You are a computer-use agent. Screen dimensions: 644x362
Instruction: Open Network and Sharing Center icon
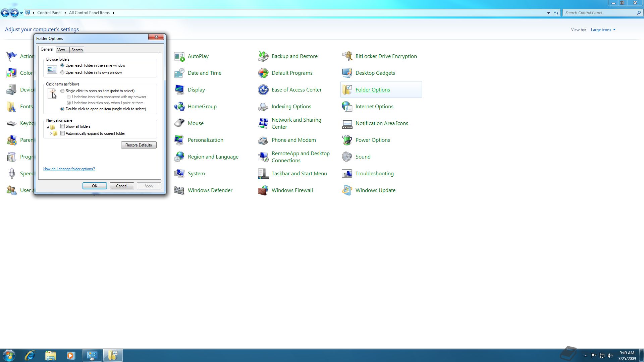263,123
